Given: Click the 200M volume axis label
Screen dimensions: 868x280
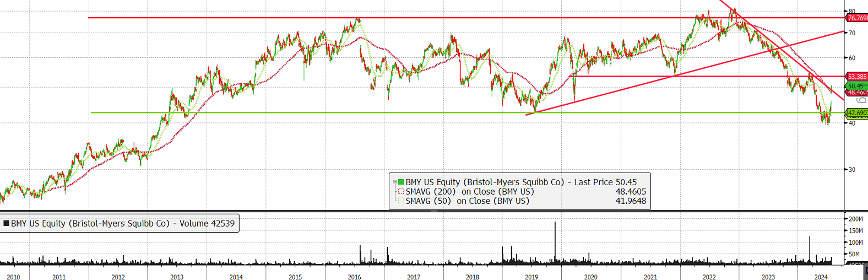Looking at the screenshot, I should [855, 219].
